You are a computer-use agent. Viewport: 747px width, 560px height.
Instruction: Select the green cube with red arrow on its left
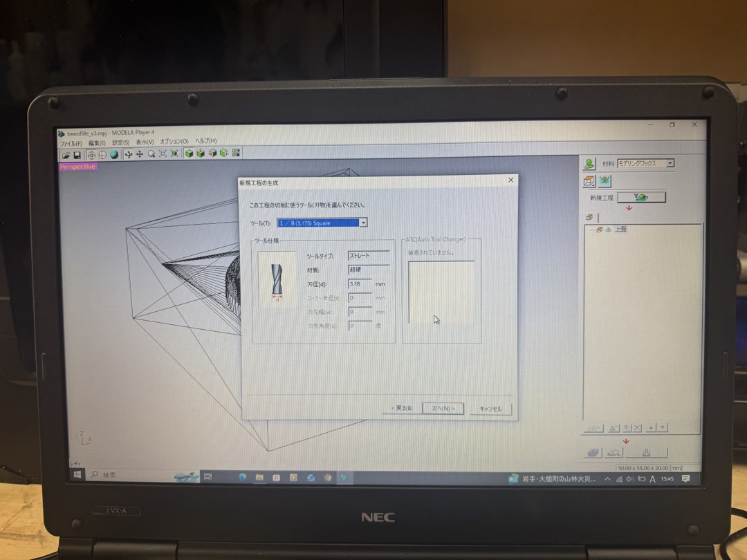212,153
